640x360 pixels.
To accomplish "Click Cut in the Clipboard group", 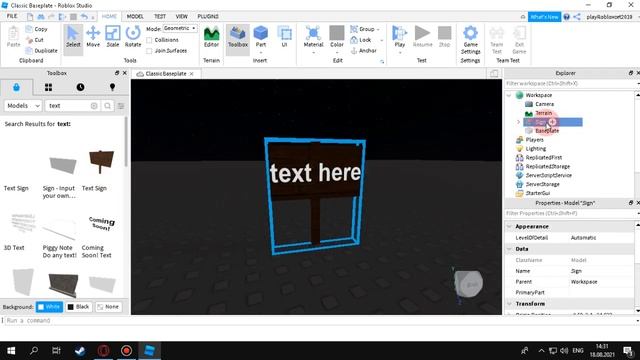I will 35,40.
